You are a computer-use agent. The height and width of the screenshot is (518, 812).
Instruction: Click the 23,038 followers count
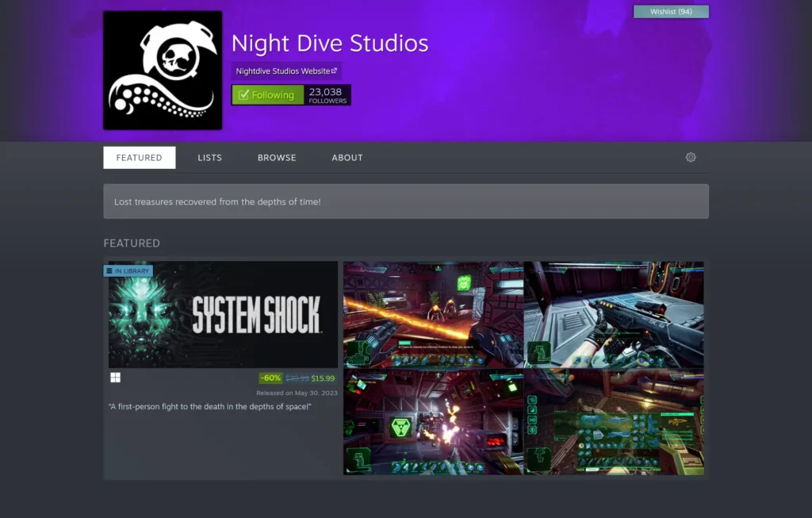point(327,94)
